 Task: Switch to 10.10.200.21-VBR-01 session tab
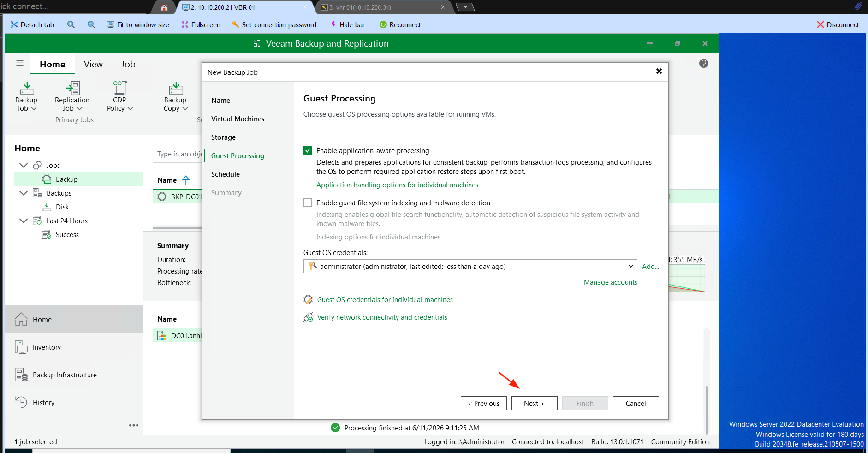point(244,7)
